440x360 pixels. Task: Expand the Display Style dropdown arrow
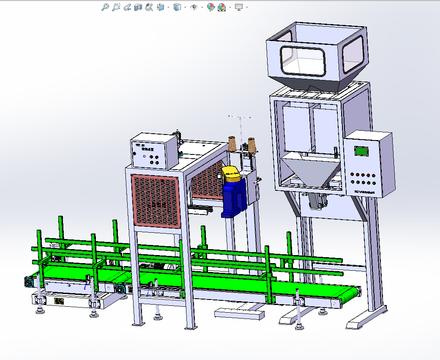pyautogui.click(x=185, y=7)
